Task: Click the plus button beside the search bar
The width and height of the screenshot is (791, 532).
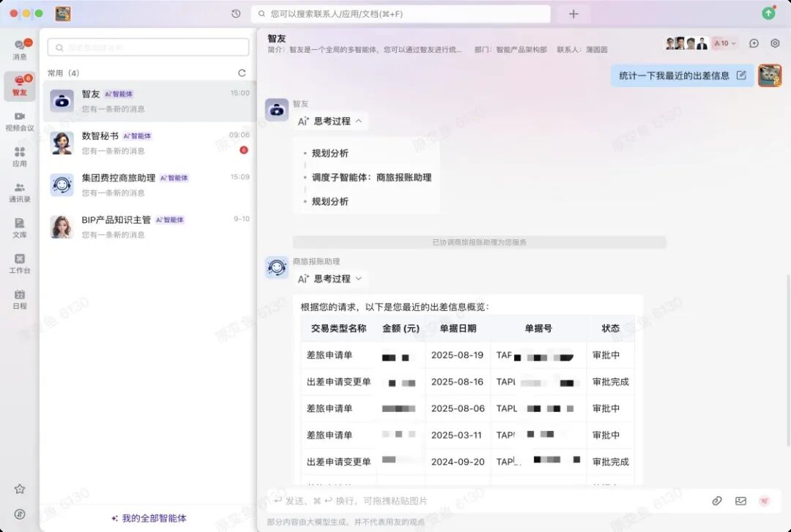Action: tap(573, 14)
